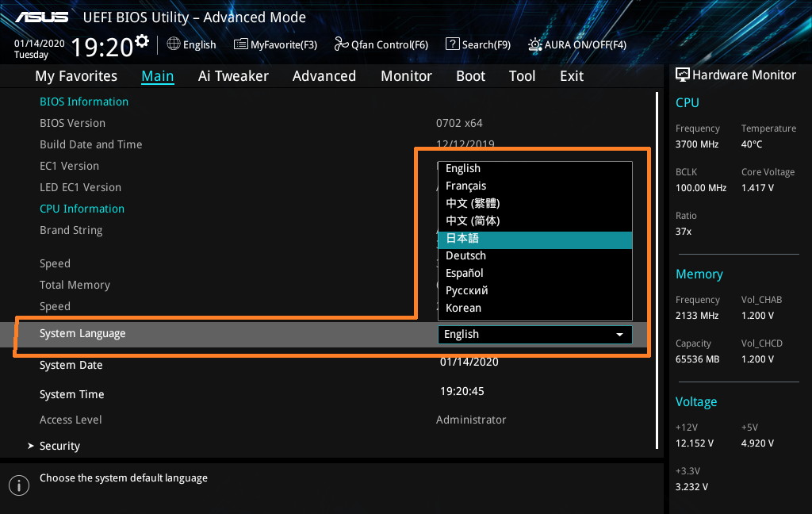Click the Qfan Control fan icon
This screenshot has width=812, height=514.
(x=341, y=44)
